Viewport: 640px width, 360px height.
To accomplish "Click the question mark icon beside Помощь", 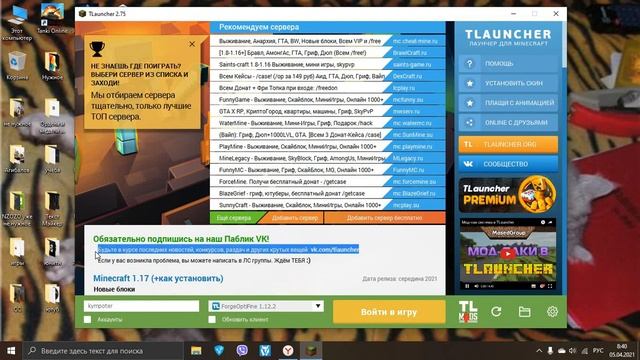I will pos(469,64).
